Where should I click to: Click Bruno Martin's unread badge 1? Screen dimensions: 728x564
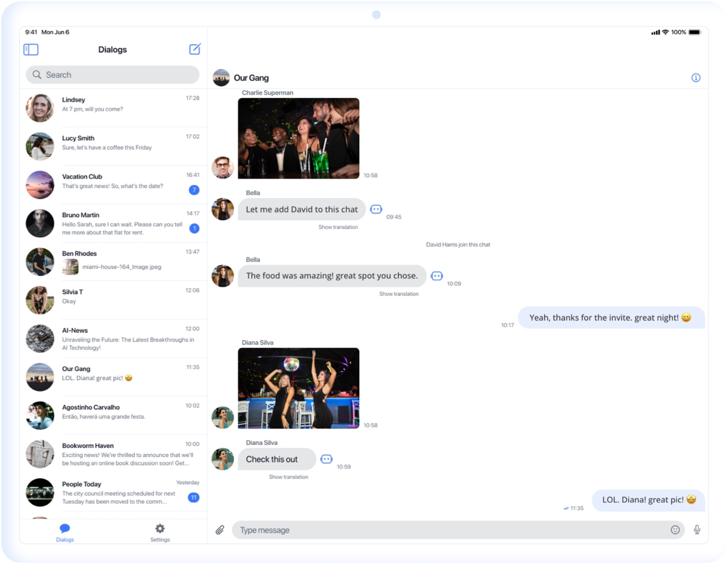pyautogui.click(x=194, y=228)
